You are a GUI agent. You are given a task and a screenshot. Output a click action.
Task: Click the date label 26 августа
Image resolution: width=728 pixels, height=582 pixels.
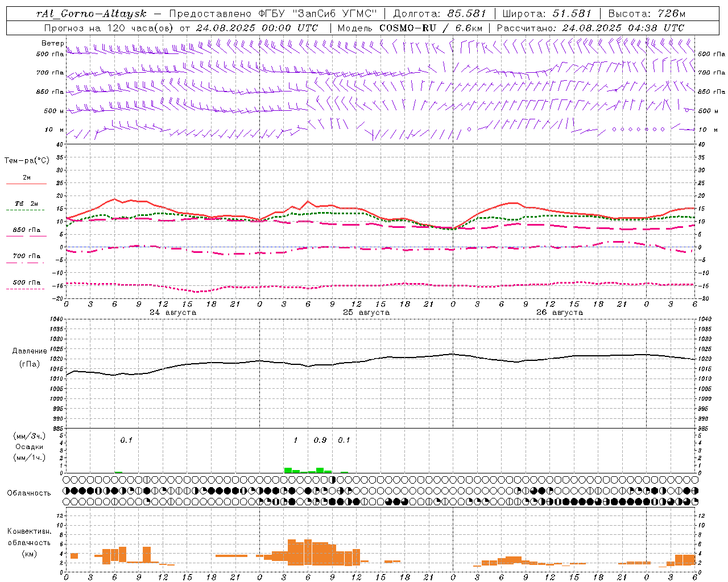click(560, 312)
